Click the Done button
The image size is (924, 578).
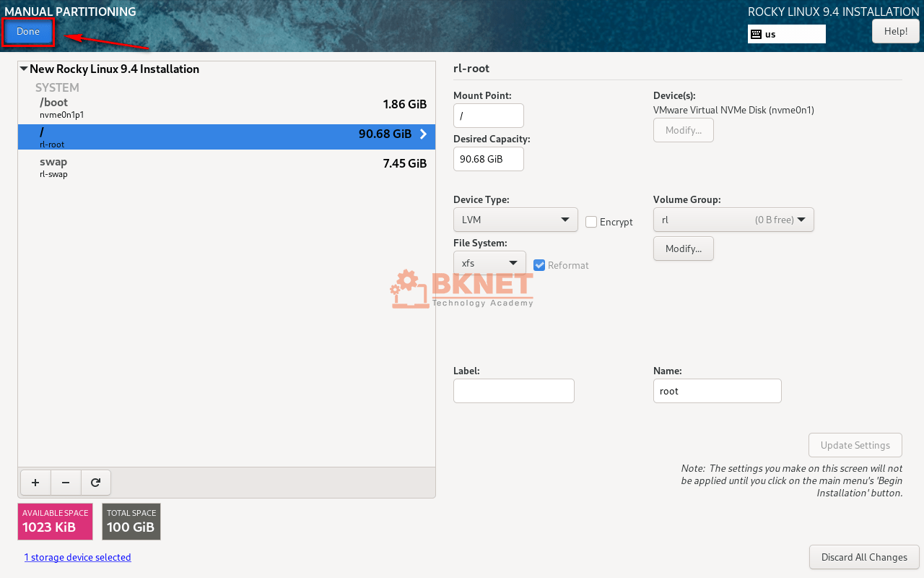click(28, 31)
